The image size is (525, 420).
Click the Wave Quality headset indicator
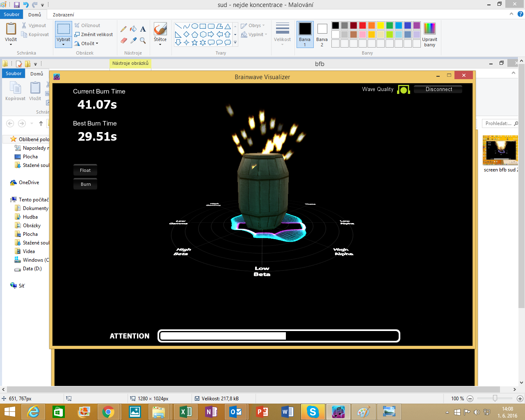point(404,89)
